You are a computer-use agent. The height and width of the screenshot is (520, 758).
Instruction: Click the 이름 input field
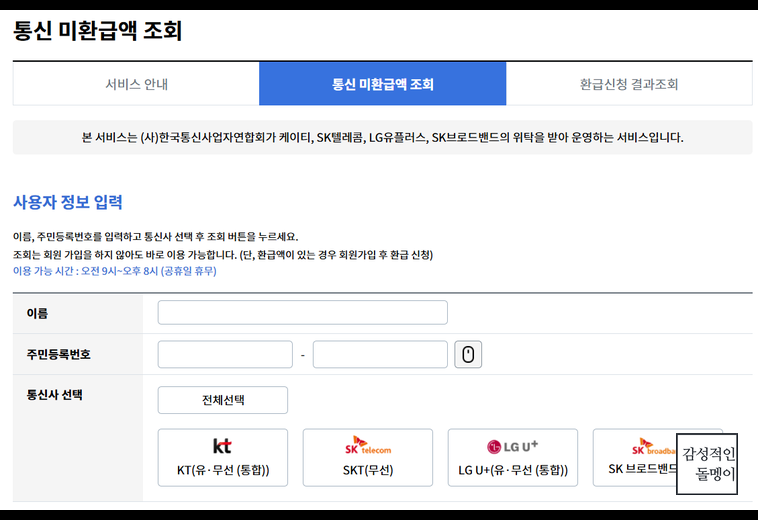click(303, 313)
